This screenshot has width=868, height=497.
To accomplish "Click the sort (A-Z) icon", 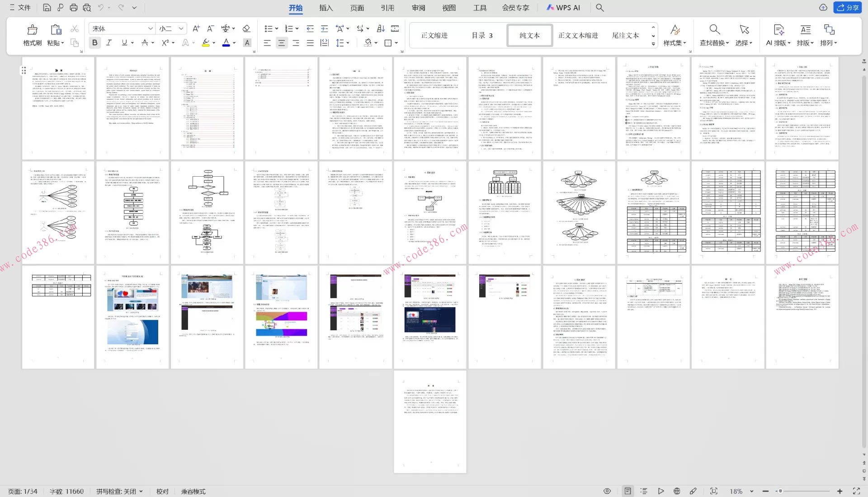I will 381,28.
